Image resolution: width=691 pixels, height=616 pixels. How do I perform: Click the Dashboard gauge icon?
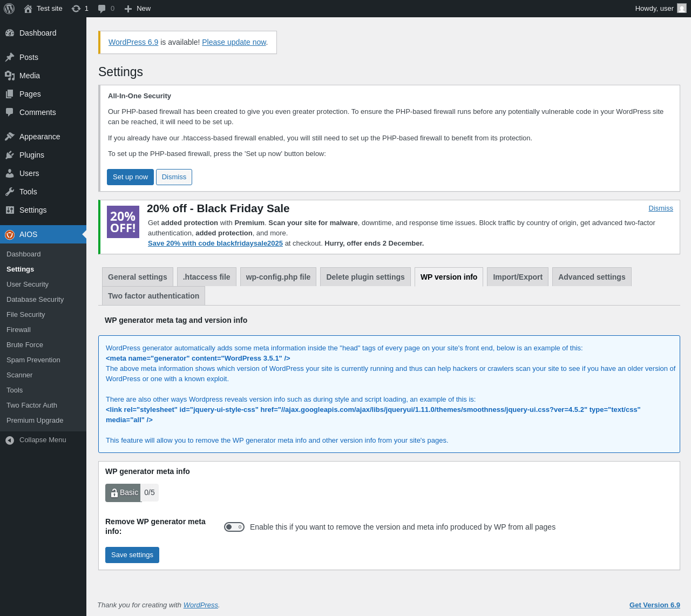pyautogui.click(x=10, y=33)
